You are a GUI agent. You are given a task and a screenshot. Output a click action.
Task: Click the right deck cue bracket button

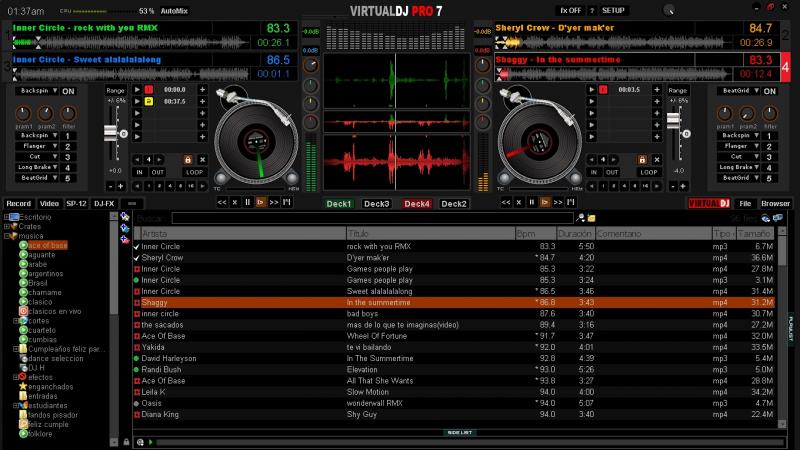(571, 203)
